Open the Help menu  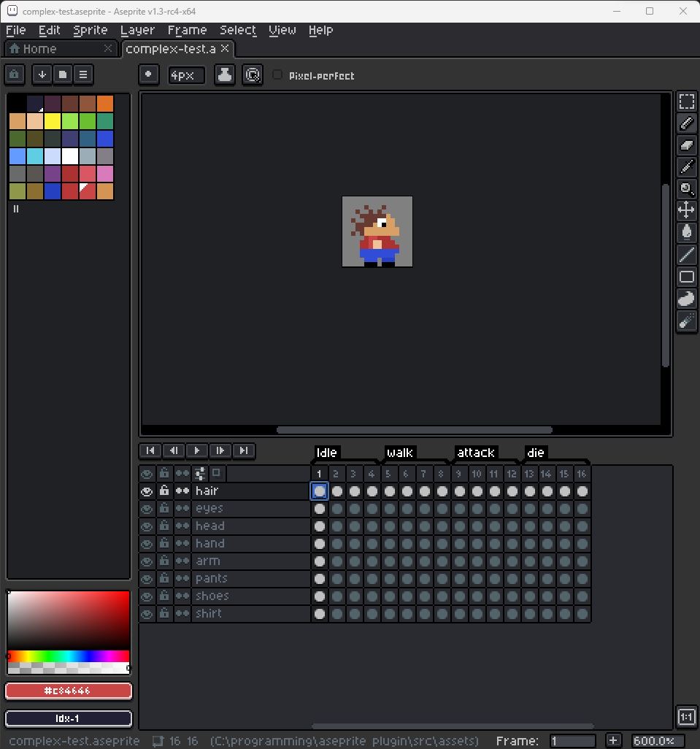pos(320,30)
